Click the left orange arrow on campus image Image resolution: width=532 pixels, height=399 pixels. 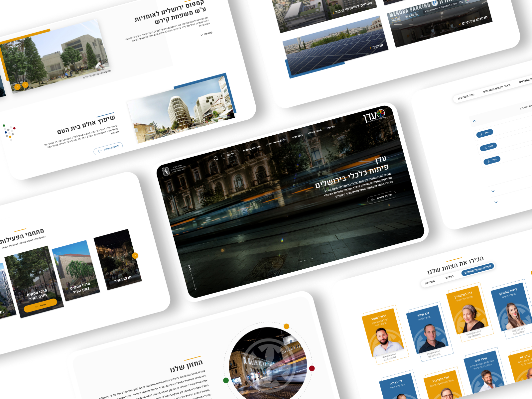tap(17, 87)
